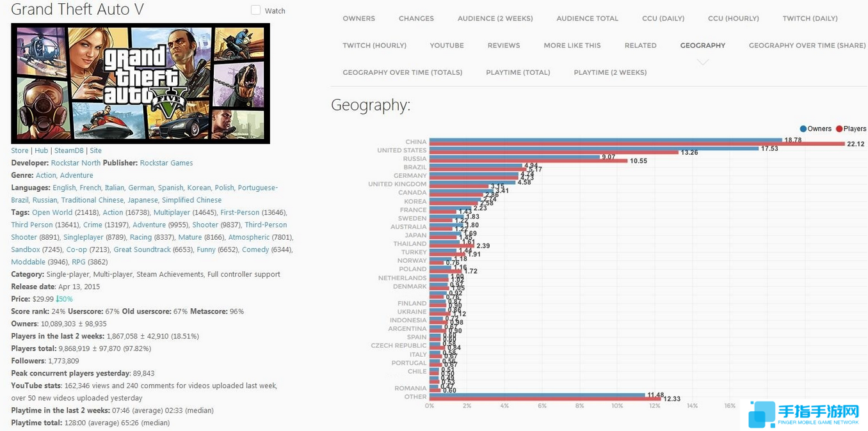
Task: Click the China players bar 22.12
Action: coord(637,144)
